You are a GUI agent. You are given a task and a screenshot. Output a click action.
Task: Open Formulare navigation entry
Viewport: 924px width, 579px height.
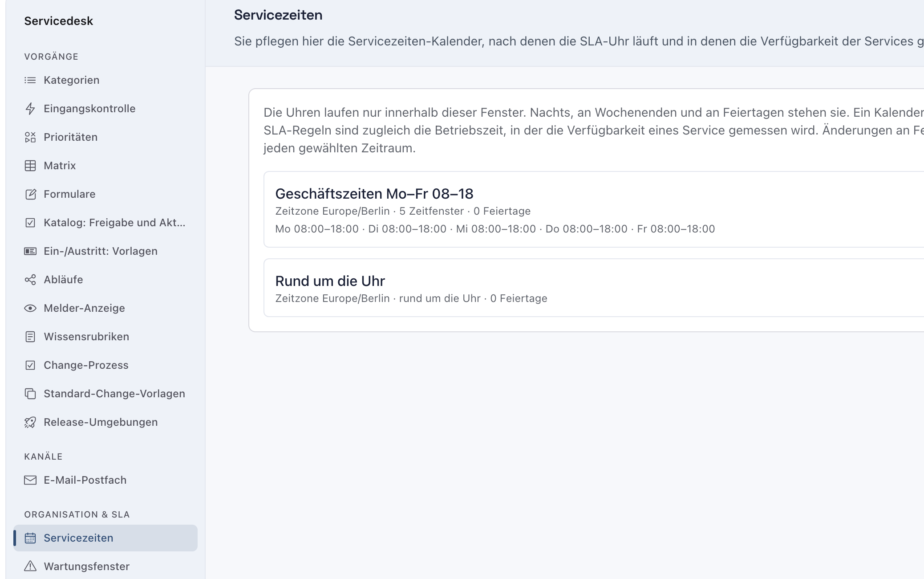pos(105,194)
